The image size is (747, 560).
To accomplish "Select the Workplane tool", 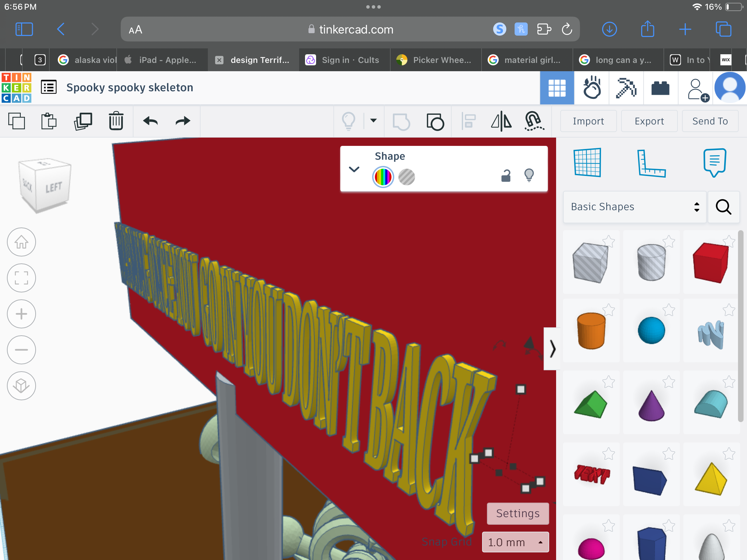I will (587, 162).
